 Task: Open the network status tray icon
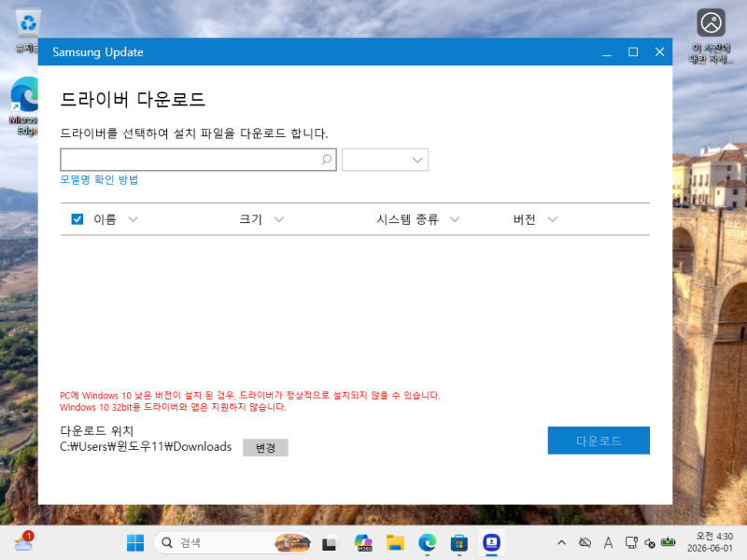[x=632, y=542]
